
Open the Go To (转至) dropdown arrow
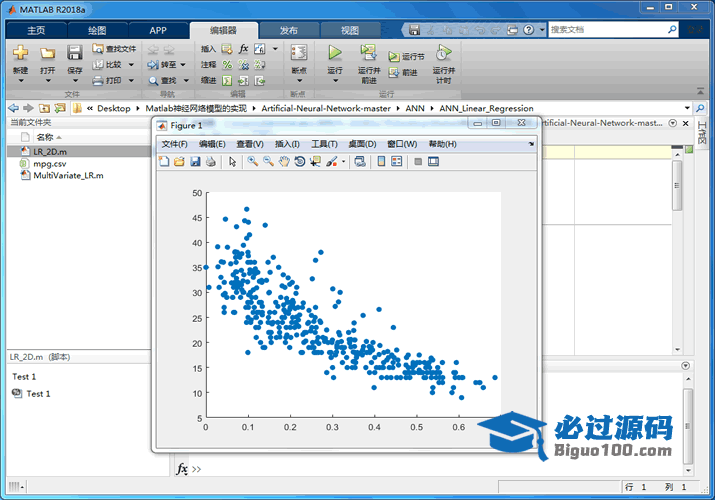(x=183, y=65)
